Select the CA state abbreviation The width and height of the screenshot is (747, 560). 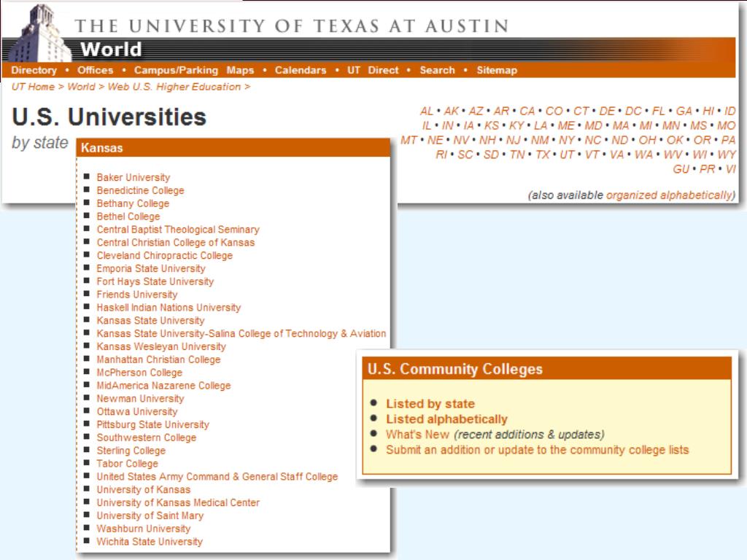click(527, 111)
